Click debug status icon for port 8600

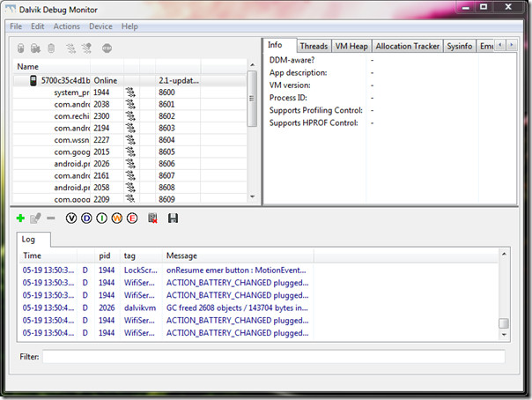click(130, 93)
